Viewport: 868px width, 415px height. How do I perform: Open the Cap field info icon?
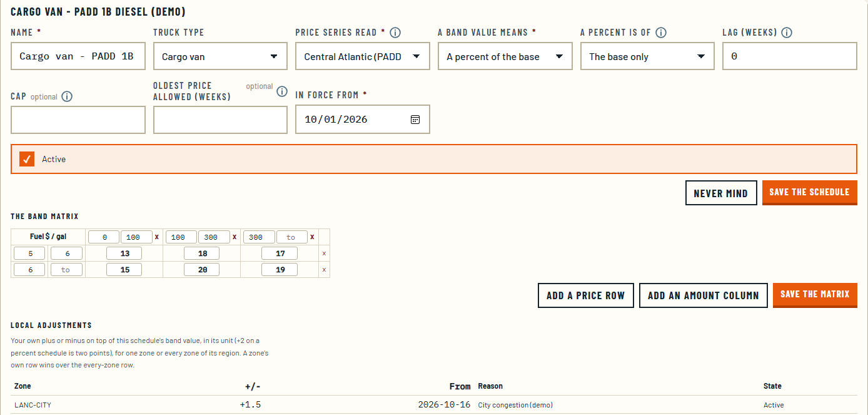tap(67, 96)
